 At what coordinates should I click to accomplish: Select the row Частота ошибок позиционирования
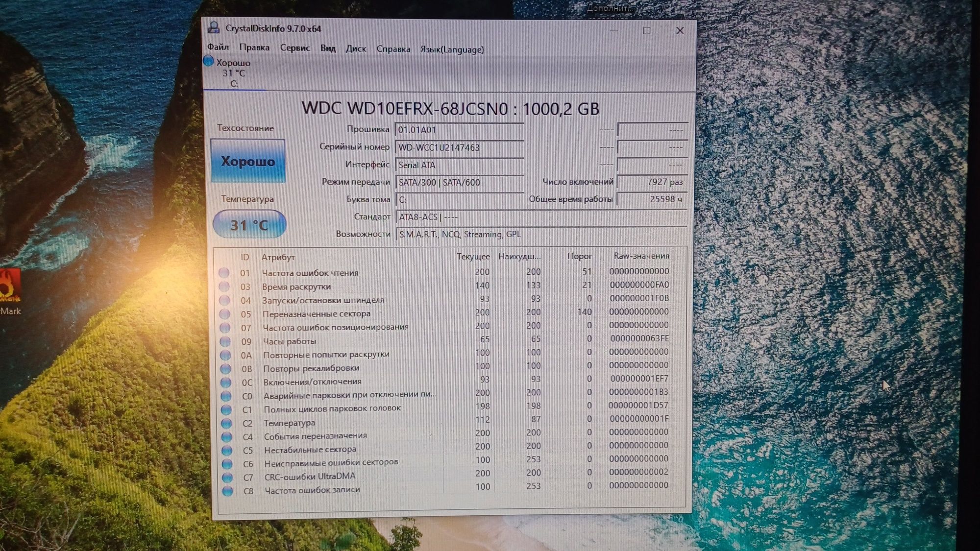pyautogui.click(x=443, y=326)
